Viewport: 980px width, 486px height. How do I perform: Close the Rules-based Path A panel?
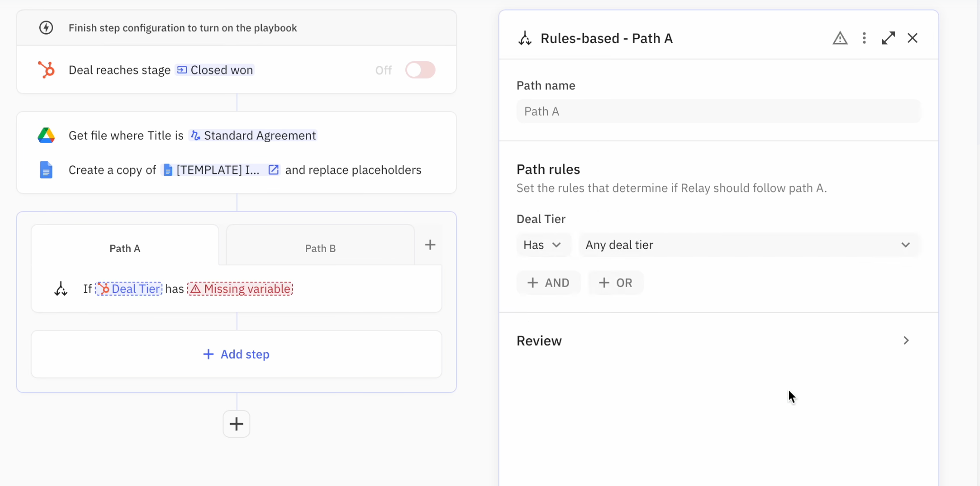point(912,38)
